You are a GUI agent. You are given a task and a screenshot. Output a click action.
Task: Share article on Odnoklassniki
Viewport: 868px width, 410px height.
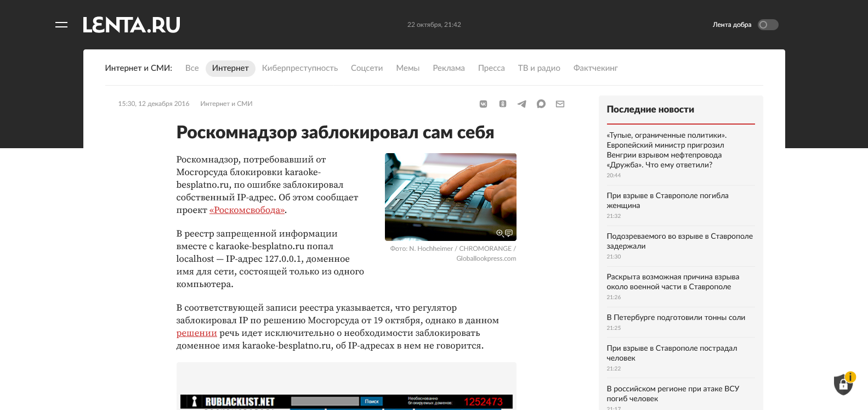502,104
